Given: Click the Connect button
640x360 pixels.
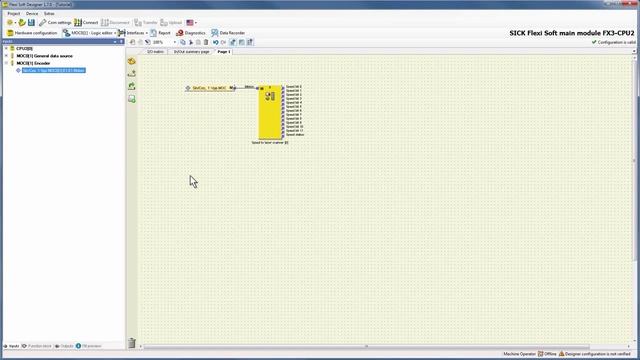Looking at the screenshot, I should (86, 22).
